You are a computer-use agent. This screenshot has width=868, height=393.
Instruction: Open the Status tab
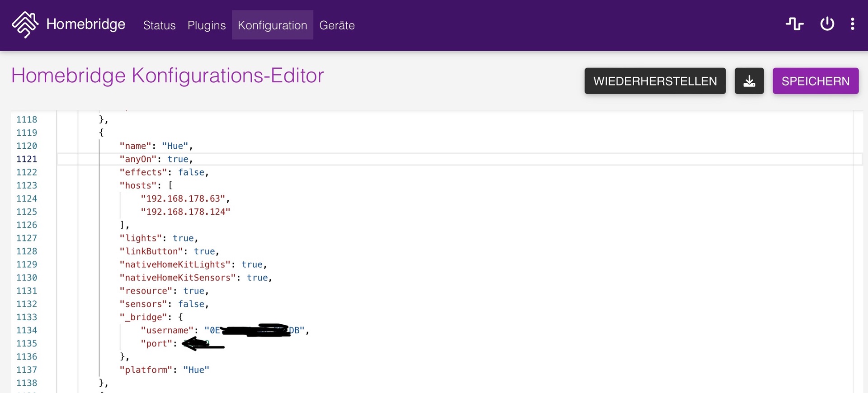(159, 25)
